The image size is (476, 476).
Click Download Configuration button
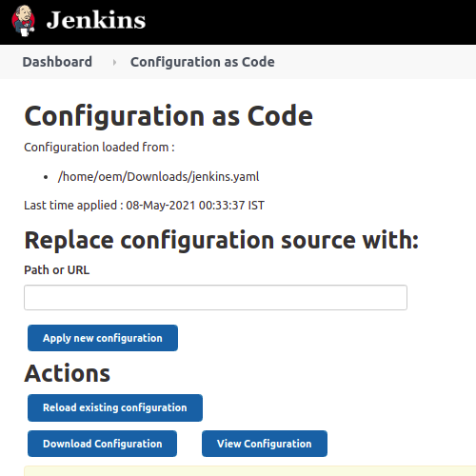click(102, 444)
